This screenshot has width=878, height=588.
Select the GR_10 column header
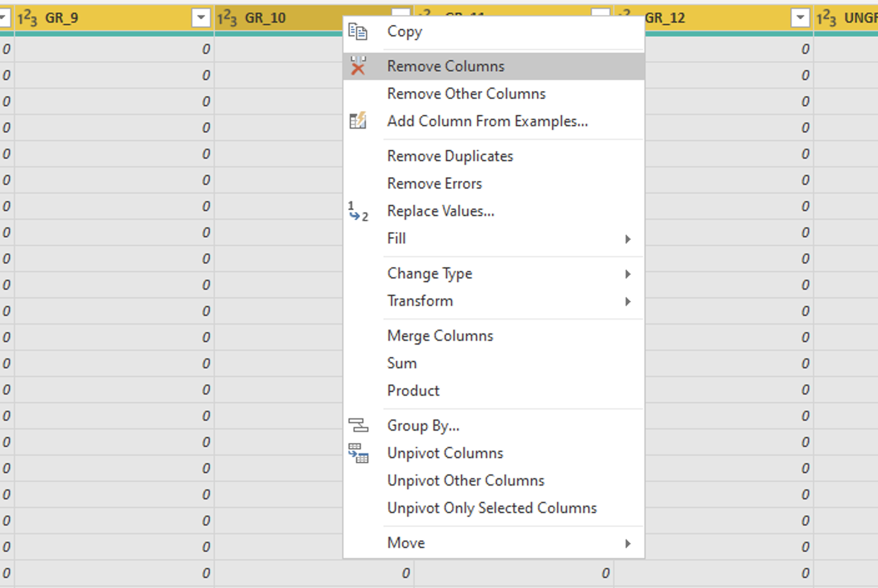pyautogui.click(x=279, y=18)
